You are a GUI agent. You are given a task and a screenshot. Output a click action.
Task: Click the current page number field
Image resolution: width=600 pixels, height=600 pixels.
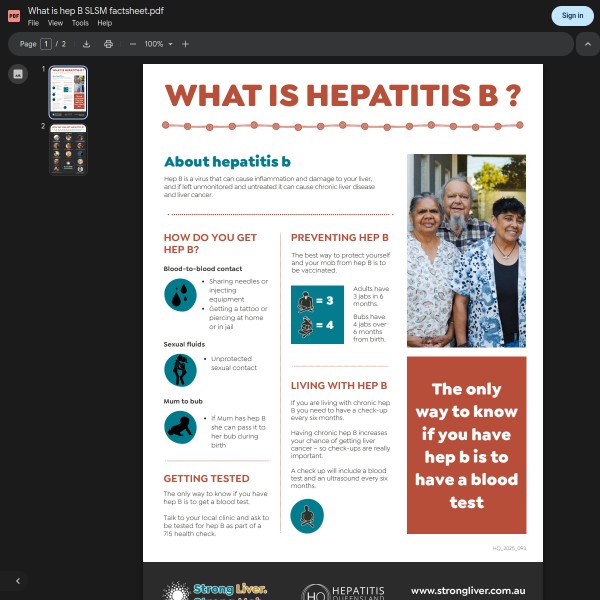(46, 44)
